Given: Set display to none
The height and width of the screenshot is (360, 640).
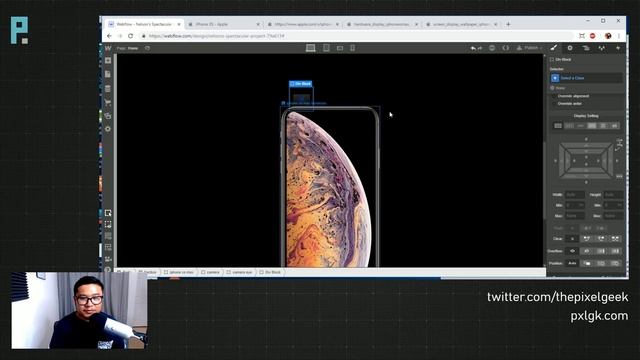Looking at the screenshot, I should coord(614,126).
